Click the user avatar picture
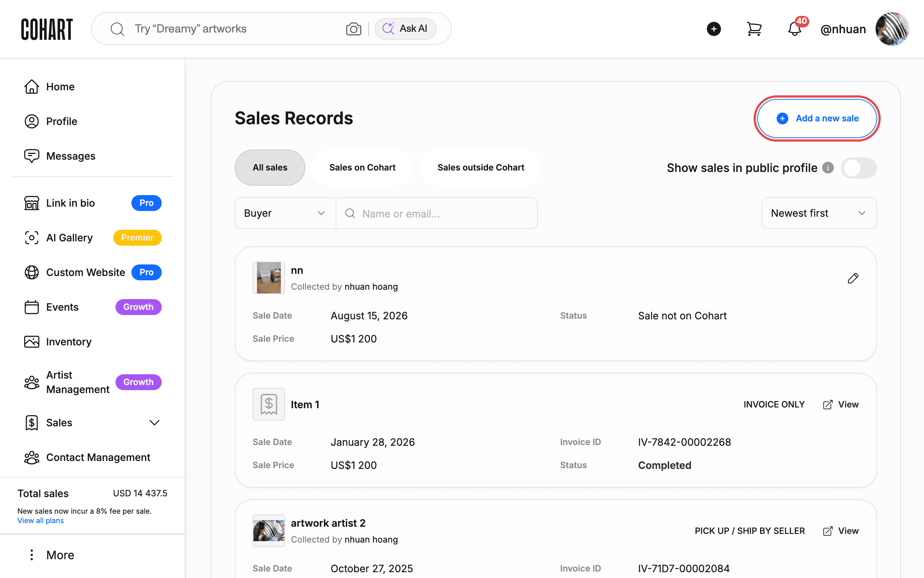This screenshot has height=578, width=924. click(892, 29)
